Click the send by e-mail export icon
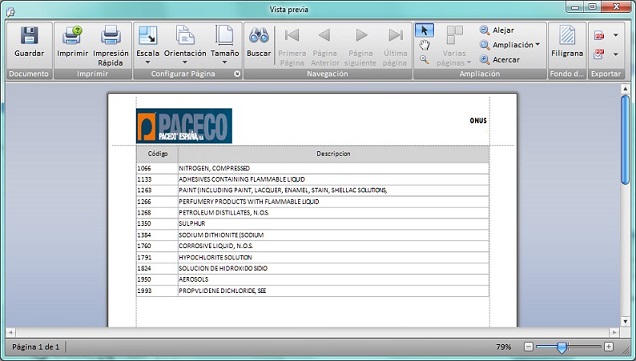The width and height of the screenshot is (636, 361). coord(599,54)
